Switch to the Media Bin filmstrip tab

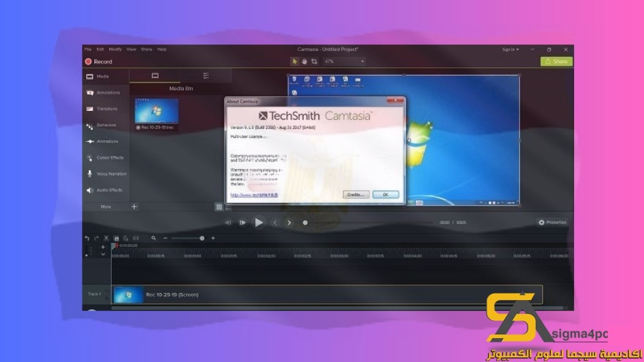click(x=155, y=75)
